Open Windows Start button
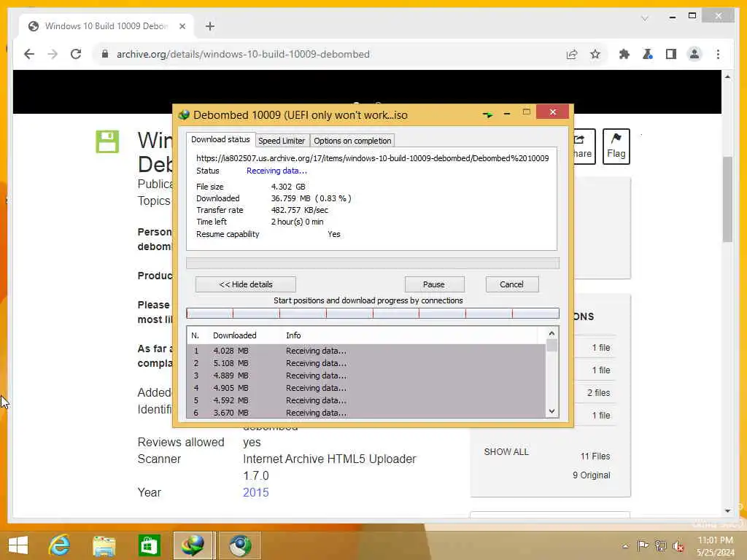Image resolution: width=747 pixels, height=560 pixels. pos(18,545)
